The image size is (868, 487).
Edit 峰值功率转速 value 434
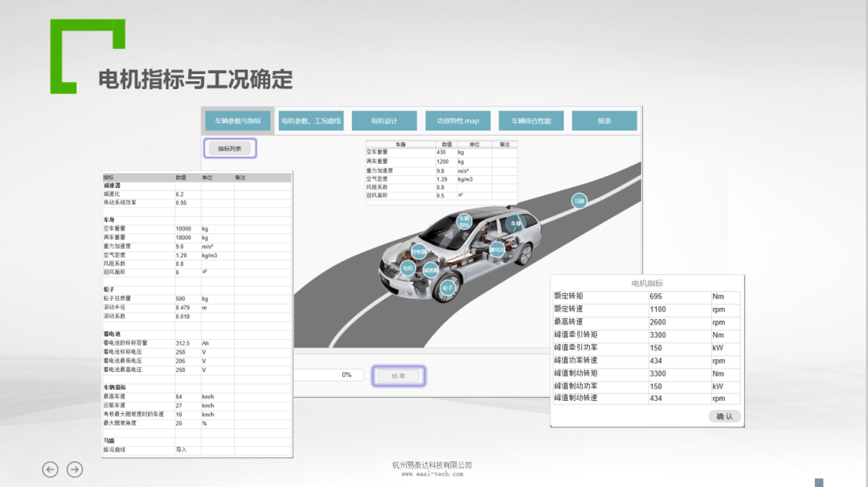tap(679, 361)
